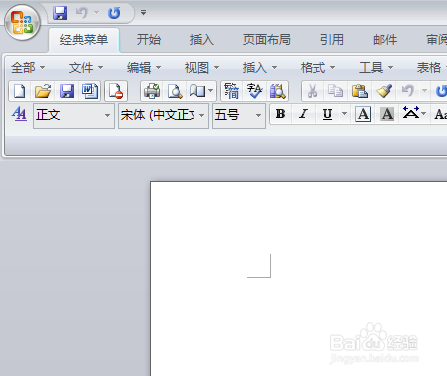This screenshot has height=376, width=447.
Task: Open the Office button menu
Action: [22, 22]
